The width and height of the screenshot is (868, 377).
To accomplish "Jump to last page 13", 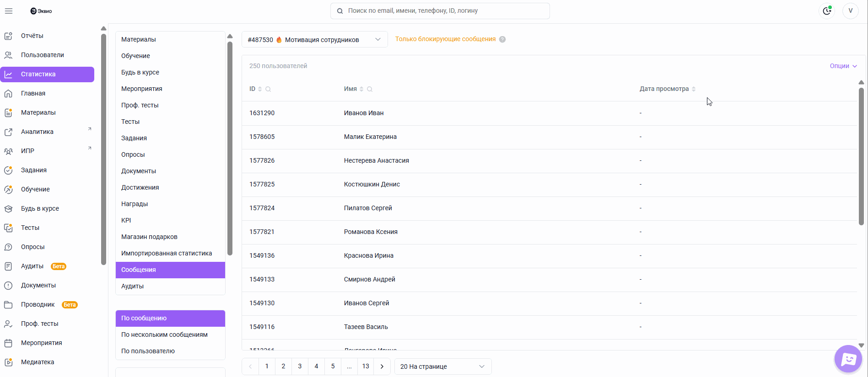I will pyautogui.click(x=366, y=366).
